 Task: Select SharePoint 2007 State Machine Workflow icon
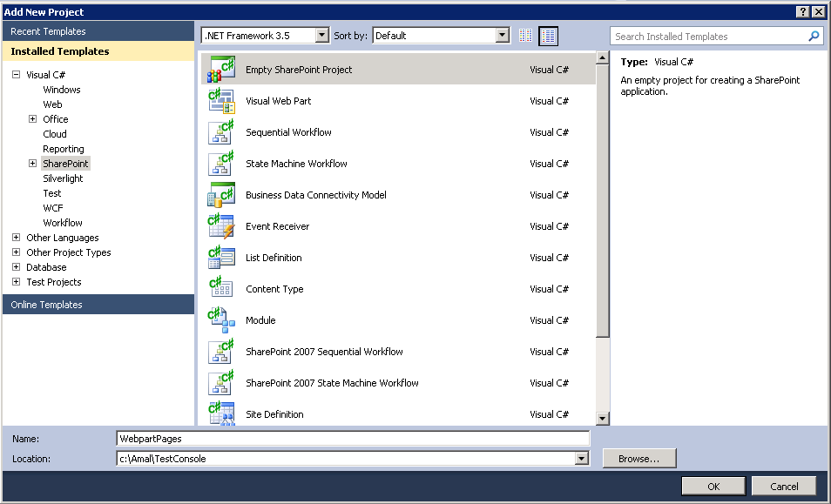(221, 383)
